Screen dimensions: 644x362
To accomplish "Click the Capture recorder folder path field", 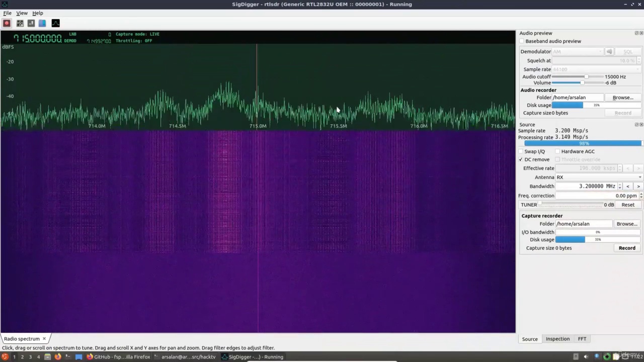I will click(584, 224).
